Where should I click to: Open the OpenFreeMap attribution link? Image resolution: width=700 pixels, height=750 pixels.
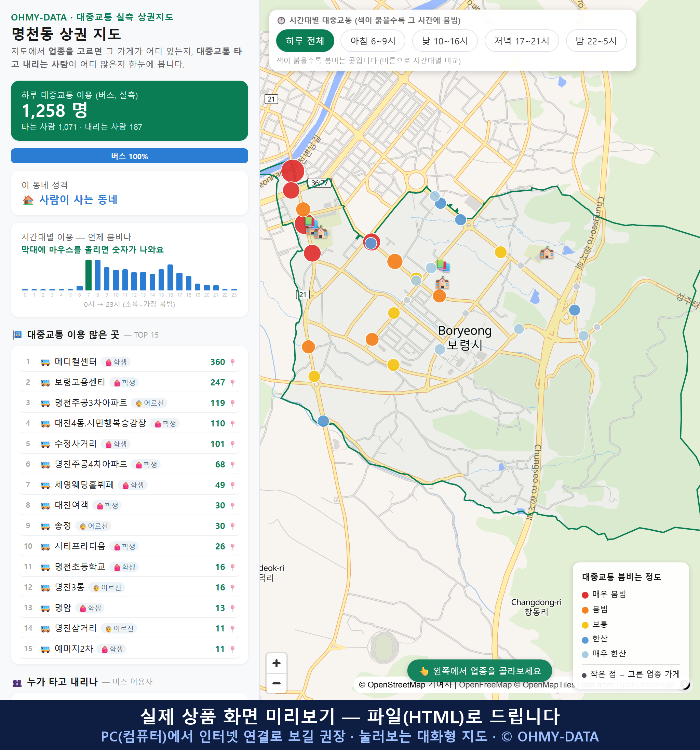[x=485, y=684]
